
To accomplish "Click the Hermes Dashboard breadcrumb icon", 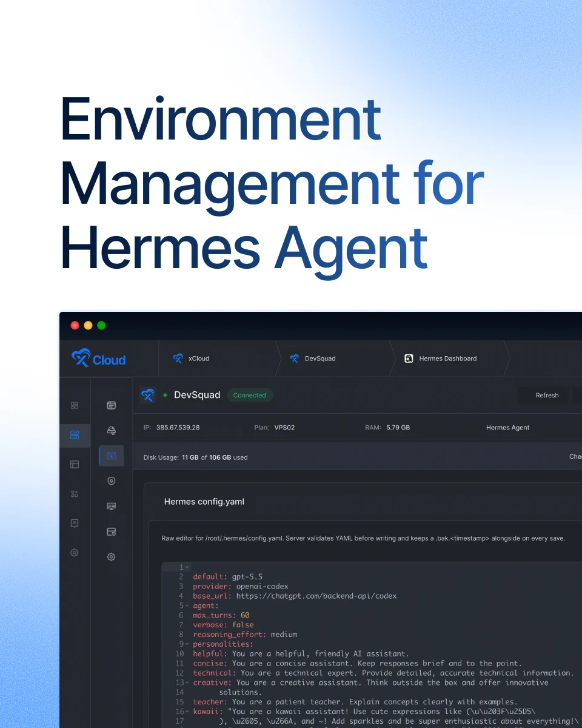I will (x=409, y=359).
